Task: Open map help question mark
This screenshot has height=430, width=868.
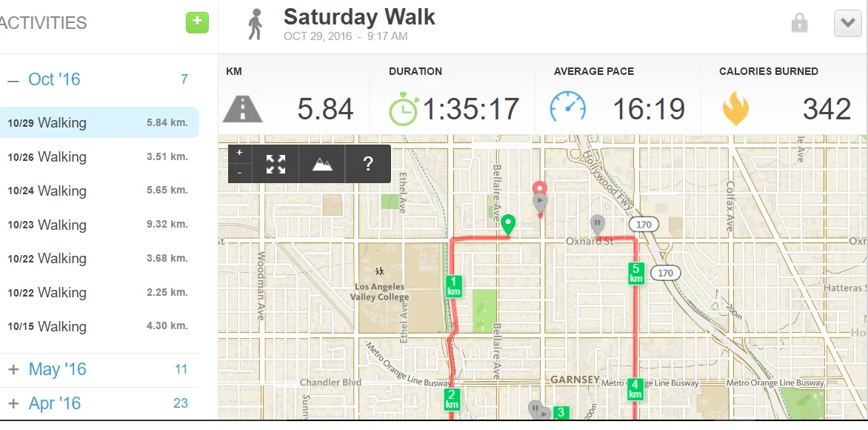Action: point(368,164)
